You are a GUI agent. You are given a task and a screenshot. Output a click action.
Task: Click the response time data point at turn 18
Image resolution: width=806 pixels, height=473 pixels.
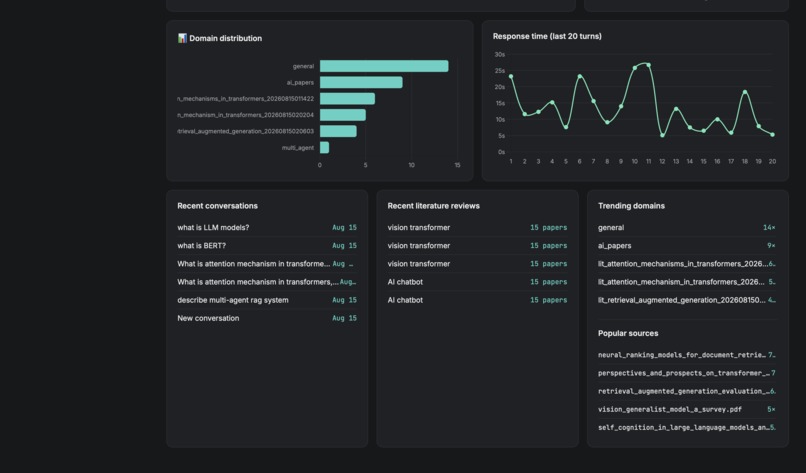click(x=745, y=93)
